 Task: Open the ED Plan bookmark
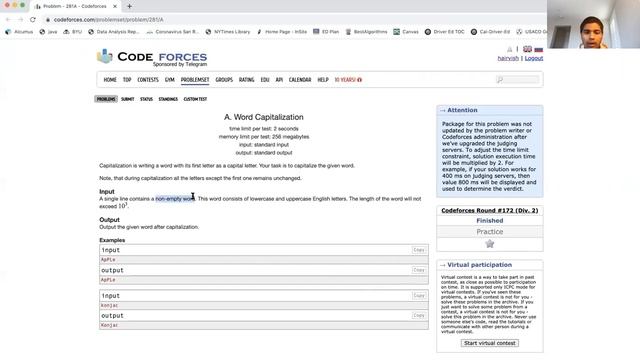click(x=326, y=31)
